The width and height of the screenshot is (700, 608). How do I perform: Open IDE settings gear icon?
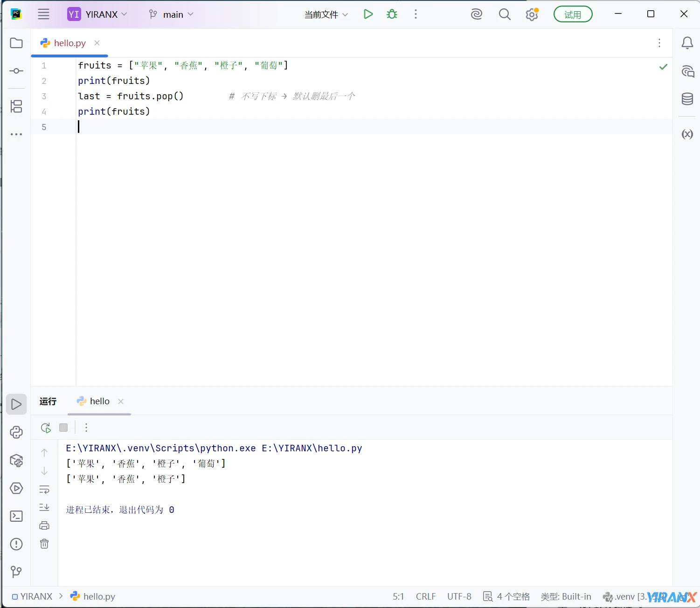532,14
